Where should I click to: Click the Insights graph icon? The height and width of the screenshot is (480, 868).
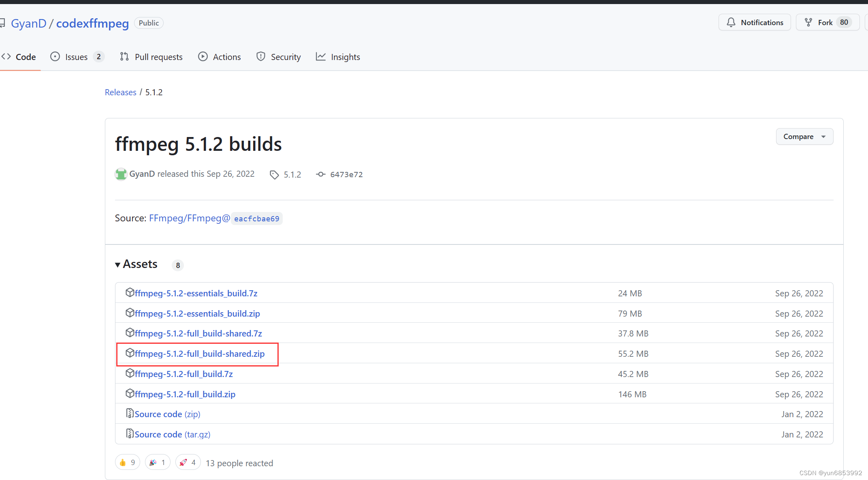(x=321, y=57)
